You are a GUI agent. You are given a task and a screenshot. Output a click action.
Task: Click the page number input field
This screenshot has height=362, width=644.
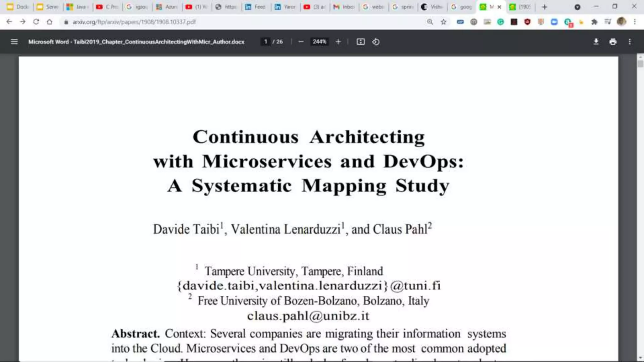tap(265, 41)
